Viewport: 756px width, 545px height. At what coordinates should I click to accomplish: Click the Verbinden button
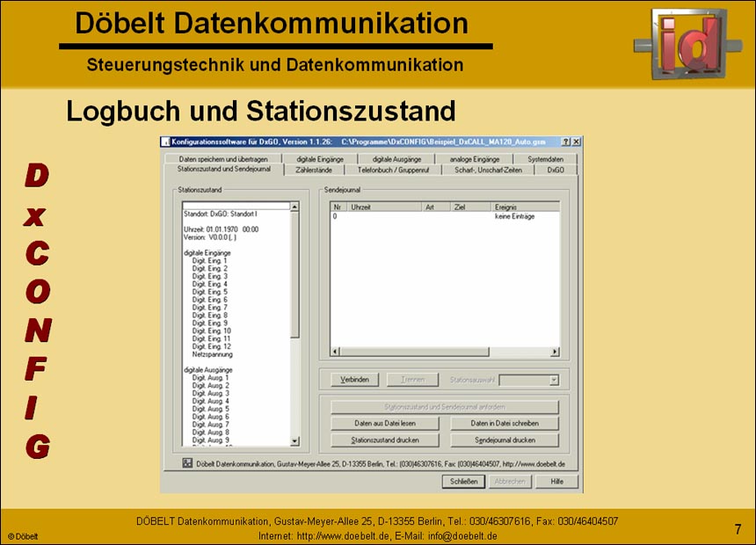pos(355,379)
